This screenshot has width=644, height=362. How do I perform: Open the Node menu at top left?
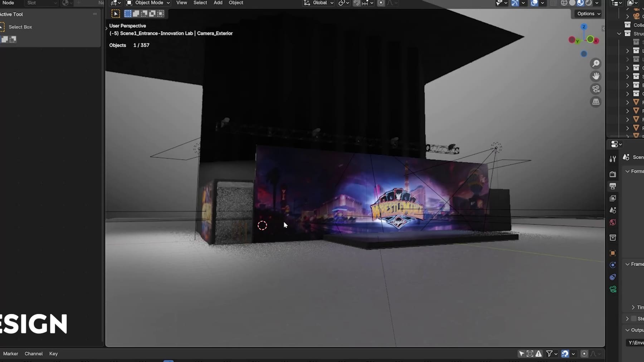pos(8,3)
